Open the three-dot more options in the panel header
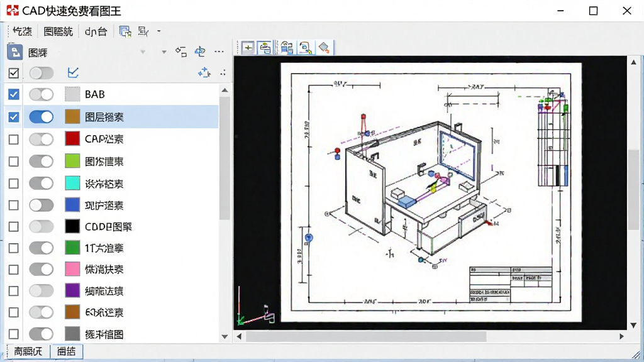Viewport: 644px width, 362px height. (x=219, y=52)
